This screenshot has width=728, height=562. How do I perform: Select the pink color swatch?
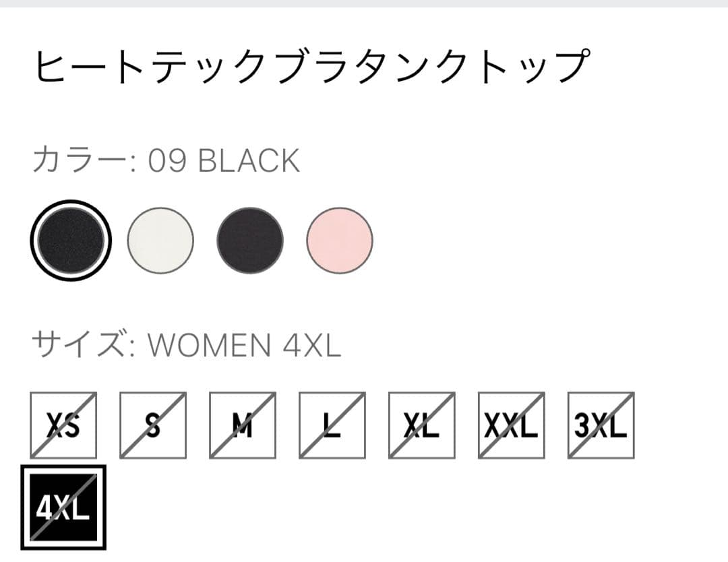click(340, 240)
